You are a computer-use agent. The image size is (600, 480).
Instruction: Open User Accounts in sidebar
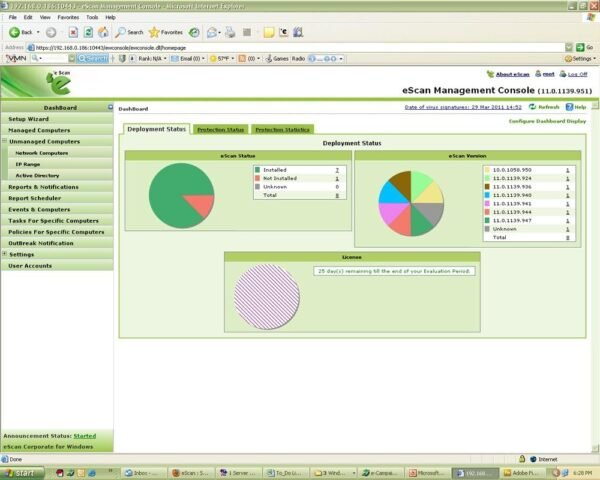tap(57, 266)
